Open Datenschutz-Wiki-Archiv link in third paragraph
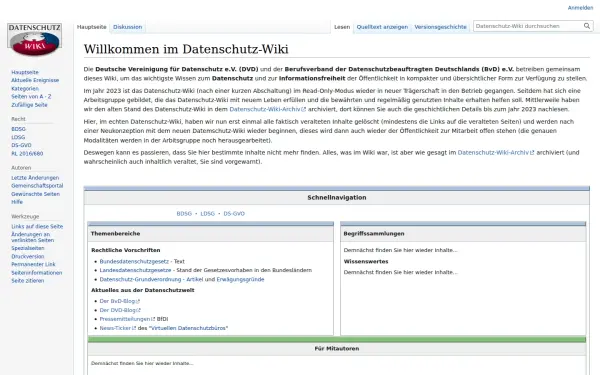 click(267, 109)
